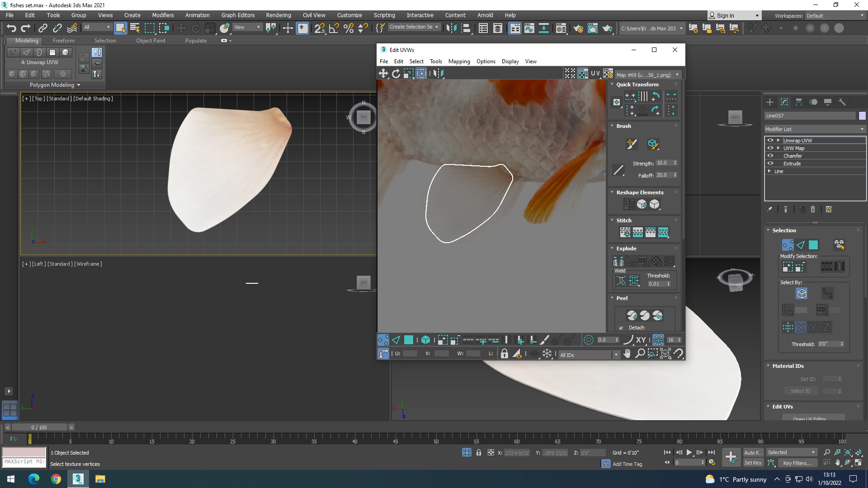The image size is (868, 488).
Task: Open the Utilities wrench tab in command panel
Action: pyautogui.click(x=842, y=102)
